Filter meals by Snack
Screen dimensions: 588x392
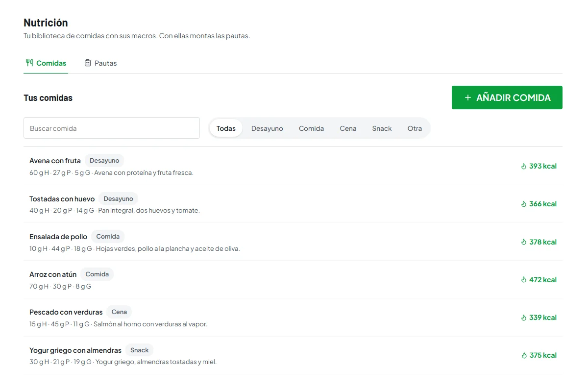[382, 128]
